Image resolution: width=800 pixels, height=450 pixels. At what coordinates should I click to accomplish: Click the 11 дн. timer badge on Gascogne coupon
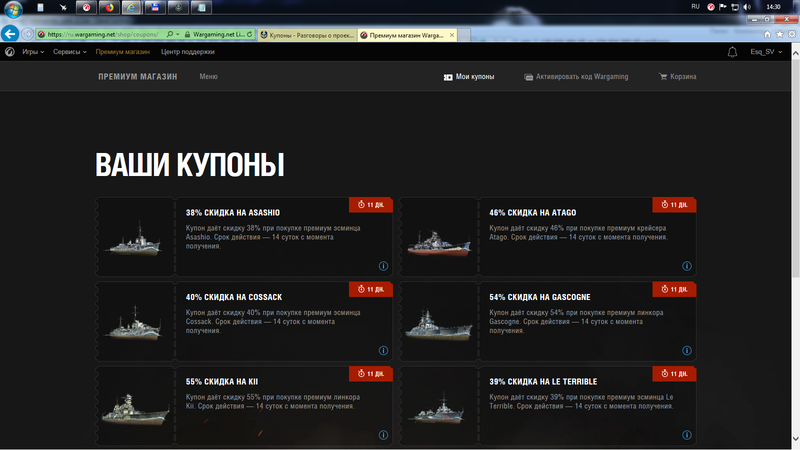point(674,289)
